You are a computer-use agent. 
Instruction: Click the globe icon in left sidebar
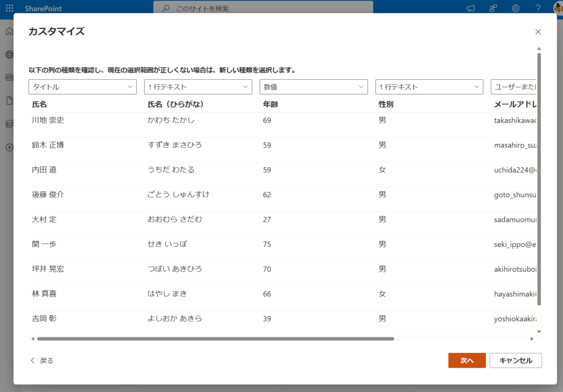[x=10, y=54]
